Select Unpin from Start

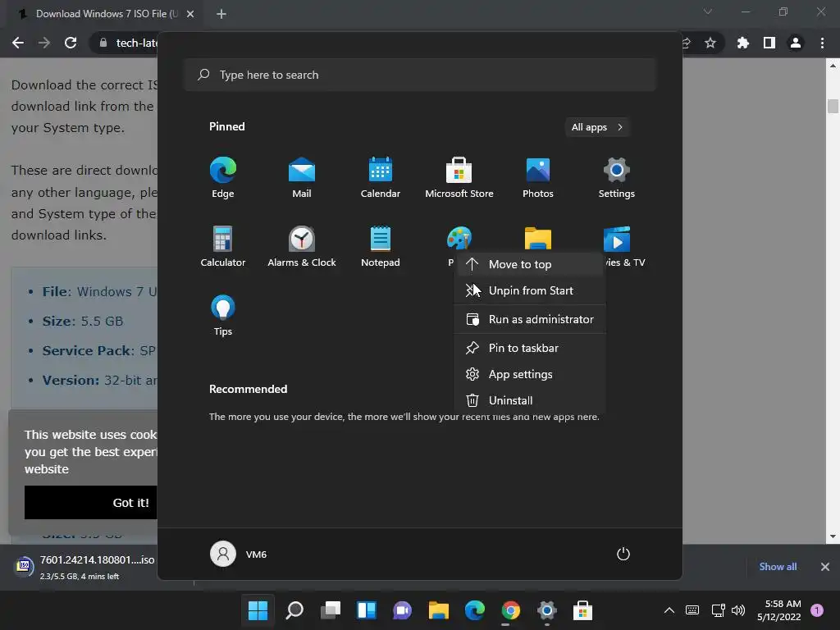tap(529, 290)
